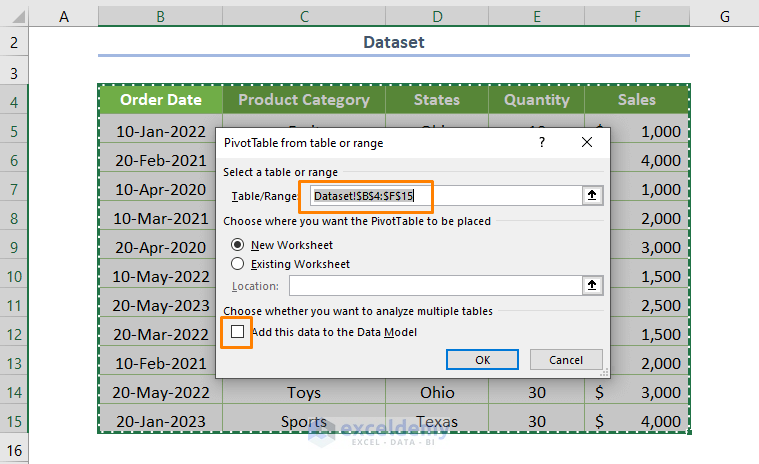Collapse the Table/Range reference selector icon
Image resolution: width=759 pixels, height=464 pixels.
(x=592, y=196)
